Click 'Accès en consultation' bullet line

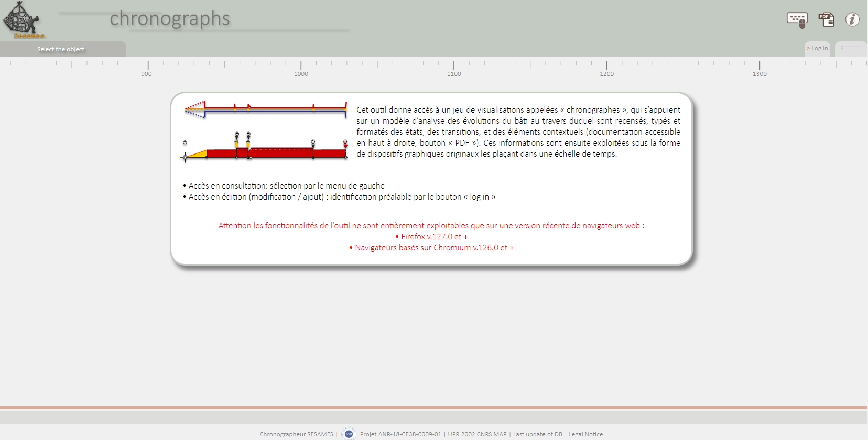click(x=284, y=186)
